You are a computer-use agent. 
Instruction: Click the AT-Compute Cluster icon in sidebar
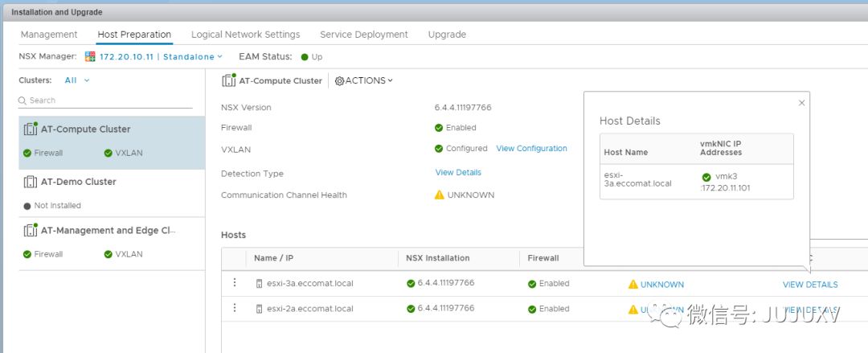click(x=31, y=129)
